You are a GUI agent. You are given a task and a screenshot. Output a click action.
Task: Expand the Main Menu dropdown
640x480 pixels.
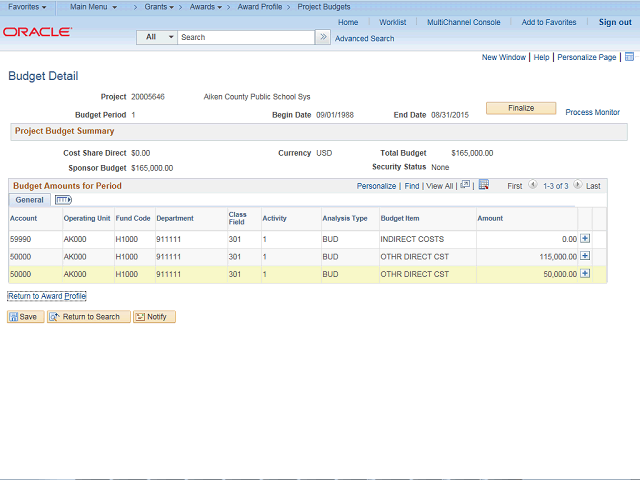click(x=93, y=7)
